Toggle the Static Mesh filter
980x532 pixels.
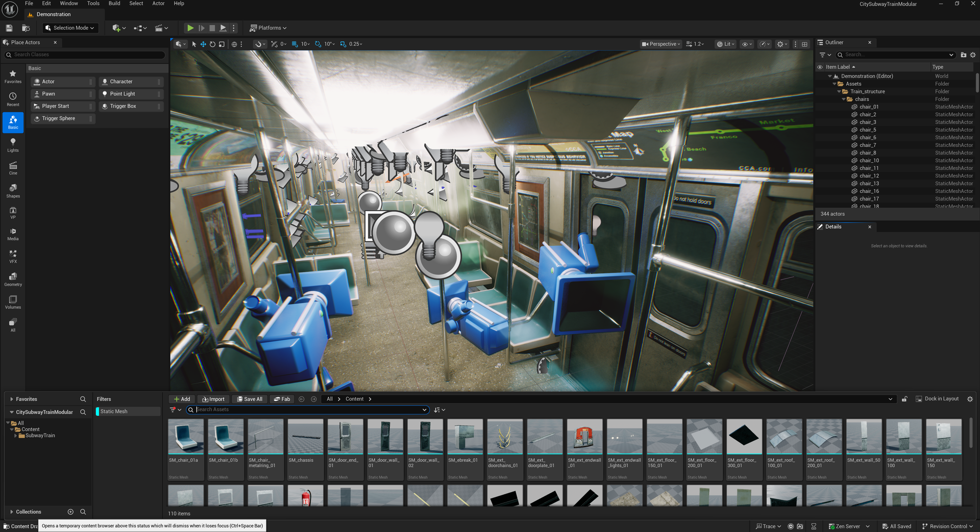click(x=114, y=412)
